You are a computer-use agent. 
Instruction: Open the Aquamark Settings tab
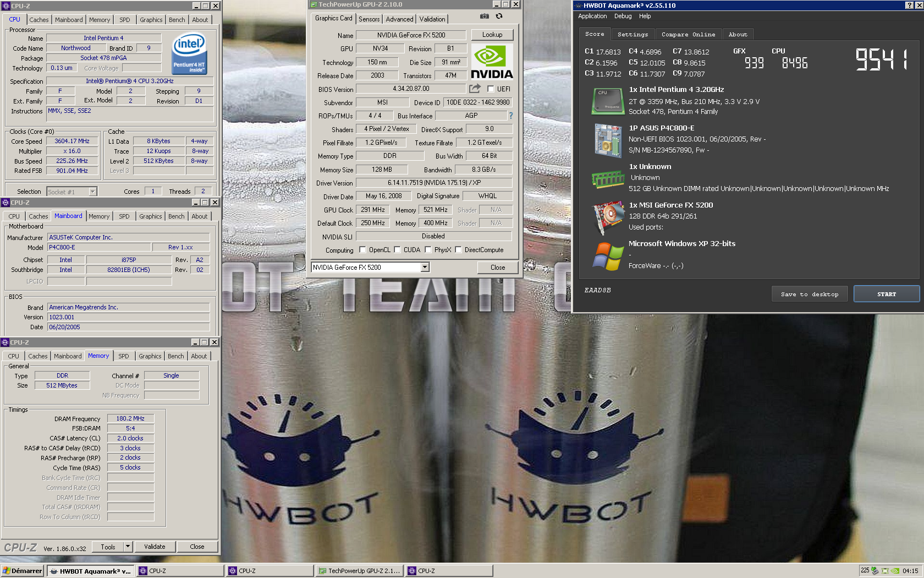tap(632, 34)
